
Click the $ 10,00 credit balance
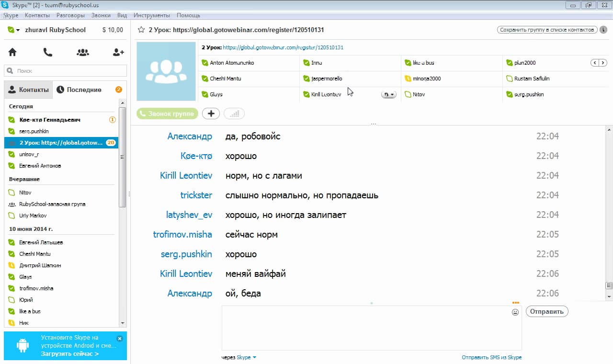[113, 30]
